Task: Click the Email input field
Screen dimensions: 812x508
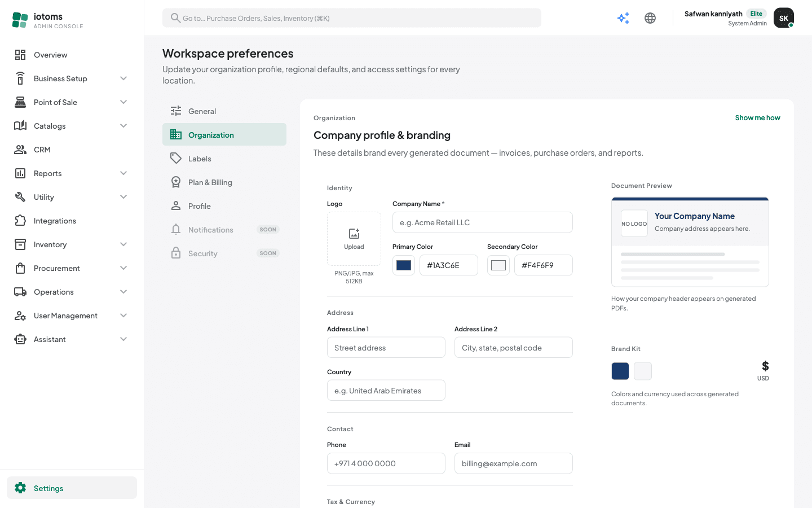Action: 514,463
